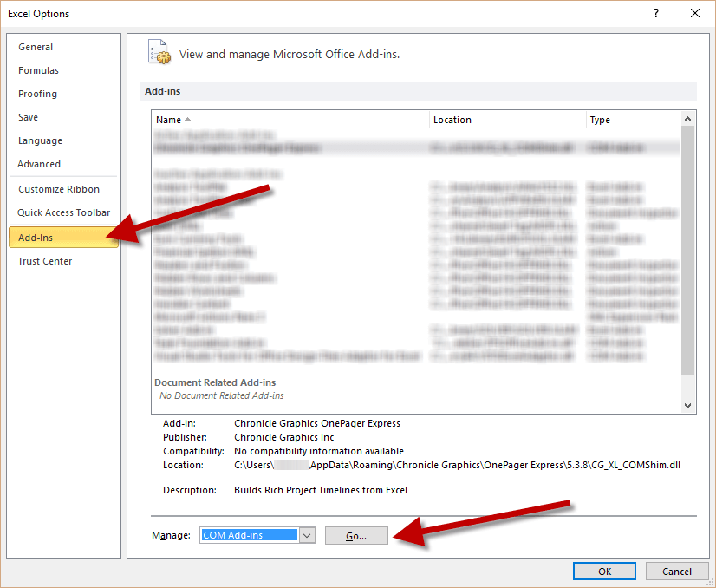
Task: Open the Manage add-ins type dropdown
Action: (308, 535)
